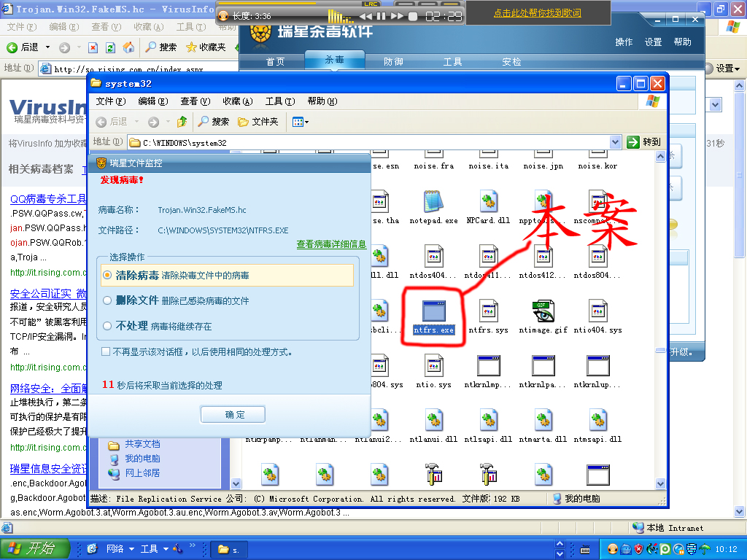This screenshot has height=560, width=747.
Task: Click the Back button in browser toolbar
Action: click(23, 47)
